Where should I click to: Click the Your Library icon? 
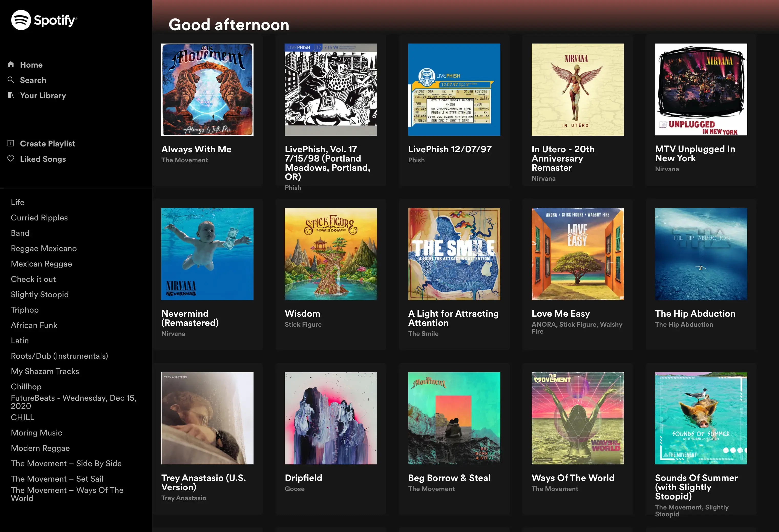coord(11,95)
